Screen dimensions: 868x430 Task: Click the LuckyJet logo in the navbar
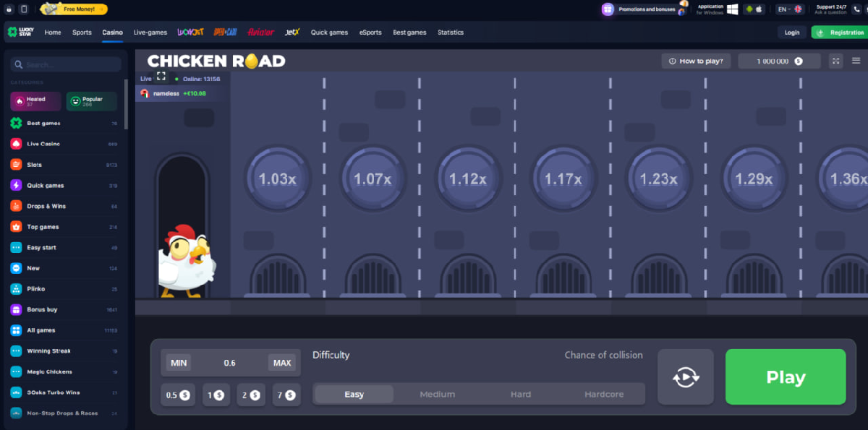[191, 33]
